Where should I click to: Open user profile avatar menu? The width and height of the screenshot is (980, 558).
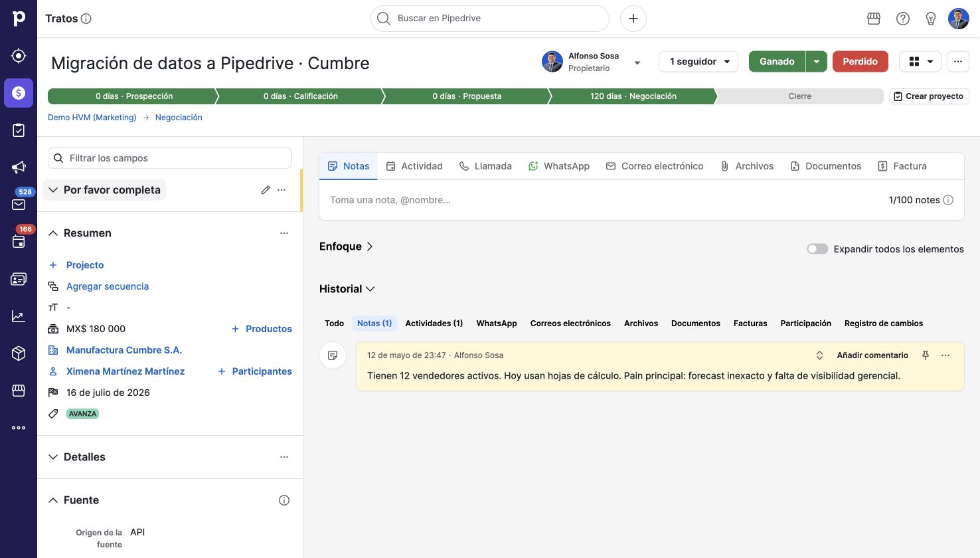(959, 19)
